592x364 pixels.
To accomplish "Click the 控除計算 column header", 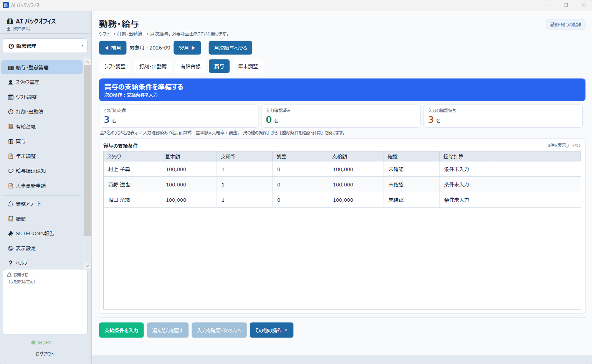I will (x=467, y=156).
